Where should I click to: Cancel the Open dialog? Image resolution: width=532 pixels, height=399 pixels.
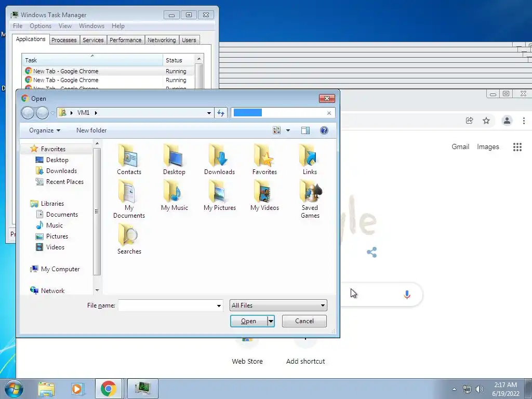coord(304,321)
